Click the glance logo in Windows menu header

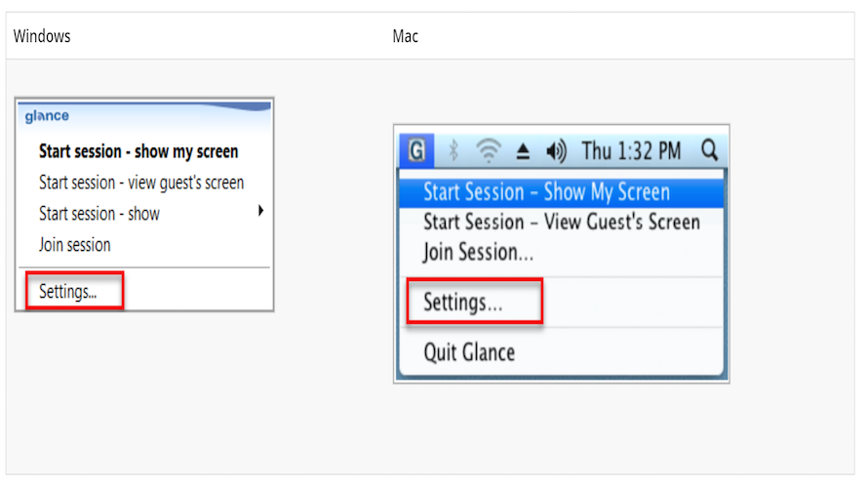[x=47, y=116]
